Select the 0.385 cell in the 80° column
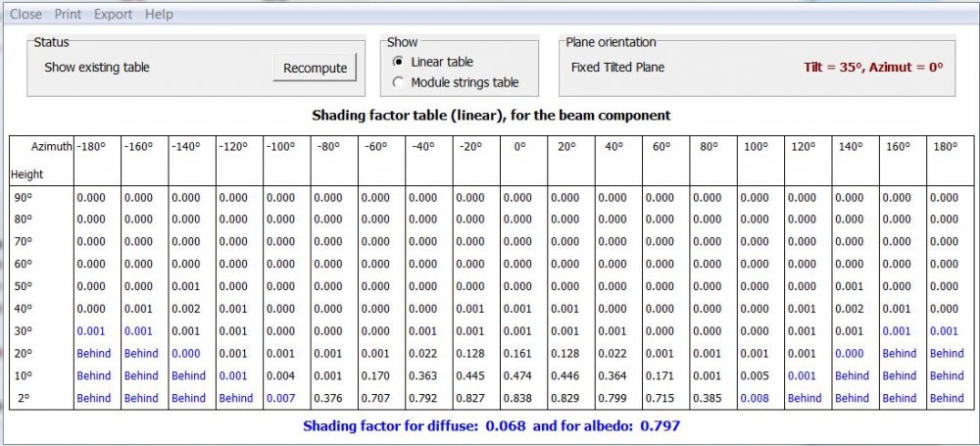This screenshot has width=980, height=446. 707,398
